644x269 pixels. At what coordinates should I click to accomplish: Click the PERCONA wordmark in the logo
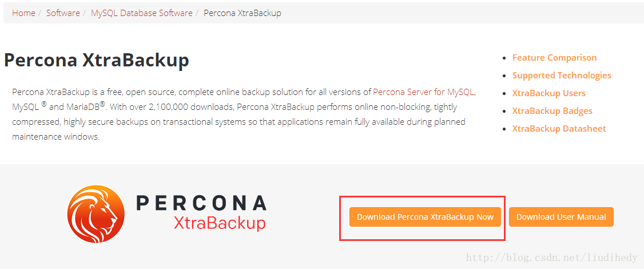pyautogui.click(x=201, y=203)
